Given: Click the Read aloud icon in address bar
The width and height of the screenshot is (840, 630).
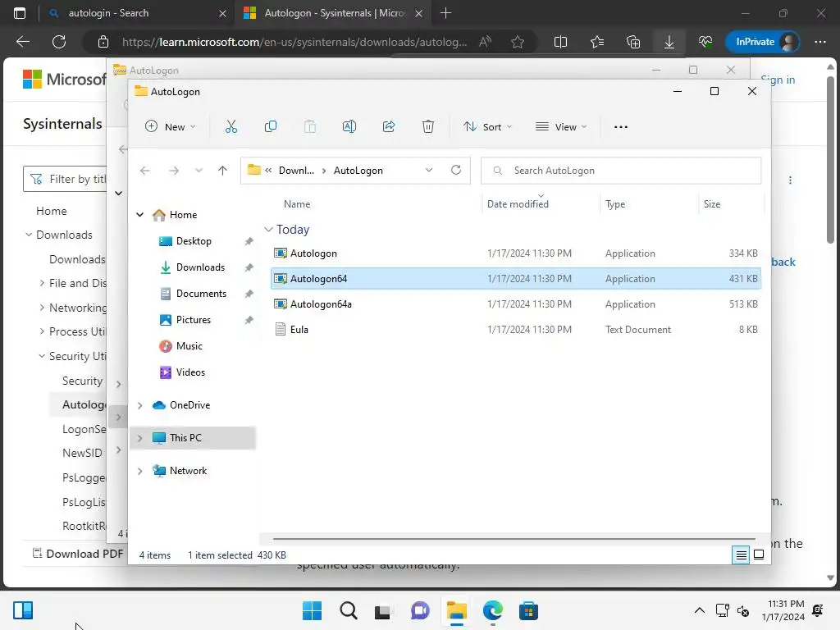Looking at the screenshot, I should [485, 42].
